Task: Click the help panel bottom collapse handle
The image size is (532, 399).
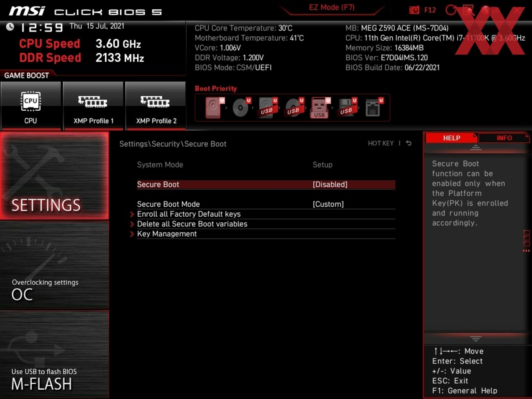Action: click(x=476, y=338)
